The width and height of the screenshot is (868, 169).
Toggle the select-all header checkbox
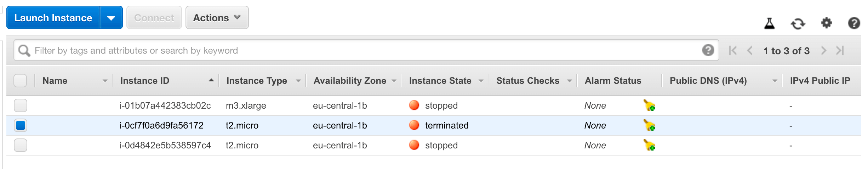(20, 81)
